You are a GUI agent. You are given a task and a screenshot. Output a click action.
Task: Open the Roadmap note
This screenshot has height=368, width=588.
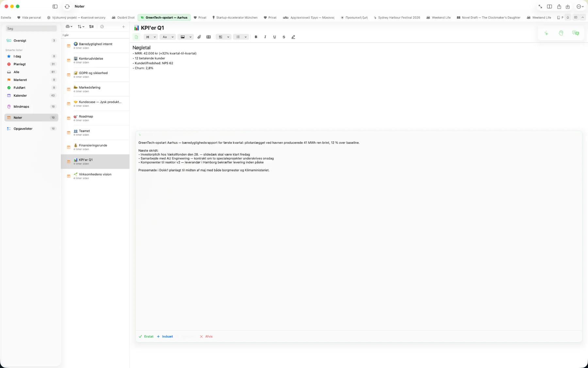95,118
